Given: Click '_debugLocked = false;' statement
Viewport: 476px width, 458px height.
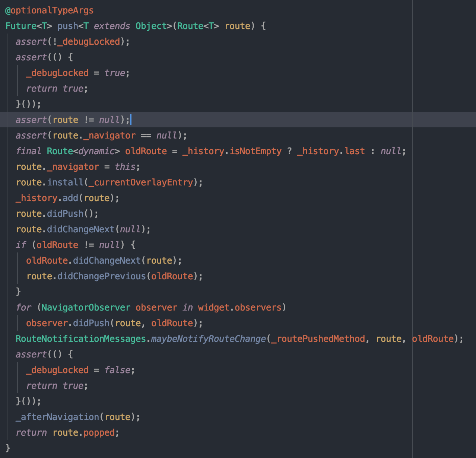Looking at the screenshot, I should (x=80, y=370).
